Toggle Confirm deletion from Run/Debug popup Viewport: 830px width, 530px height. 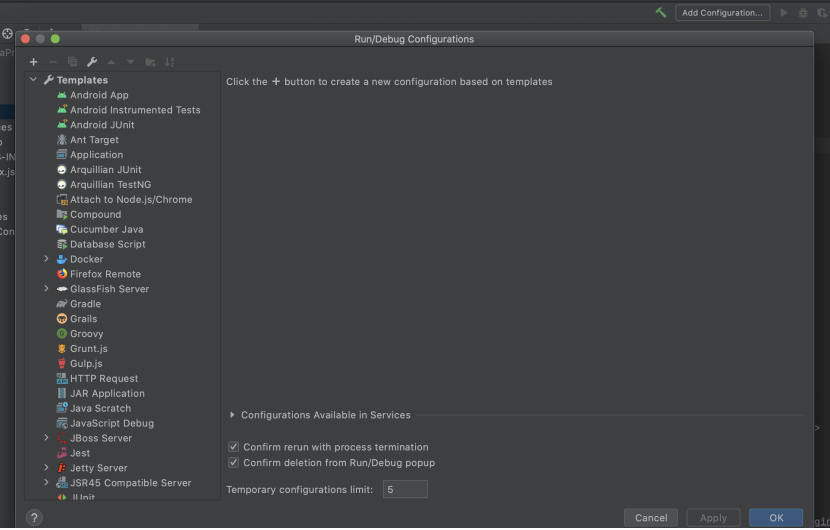click(x=233, y=463)
